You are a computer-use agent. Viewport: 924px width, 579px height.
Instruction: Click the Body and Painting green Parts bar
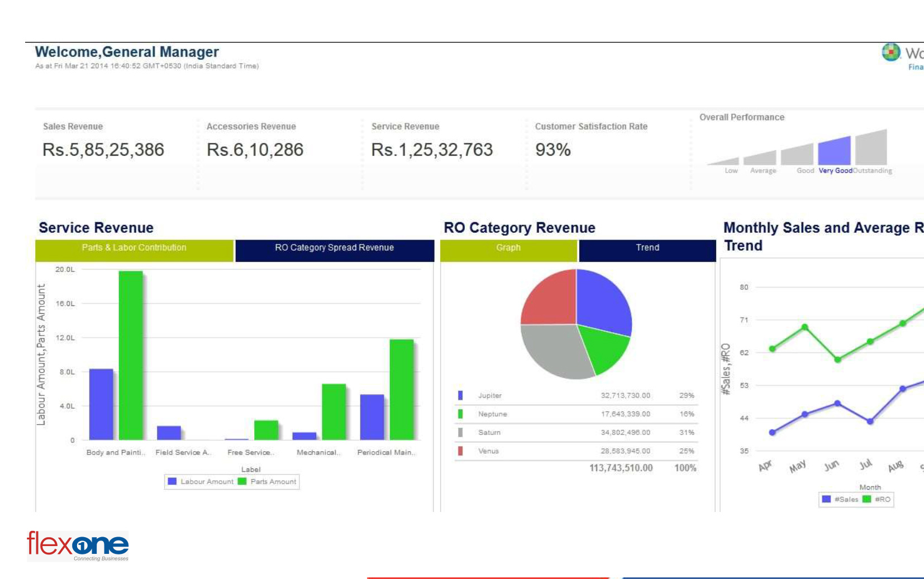pyautogui.click(x=131, y=356)
